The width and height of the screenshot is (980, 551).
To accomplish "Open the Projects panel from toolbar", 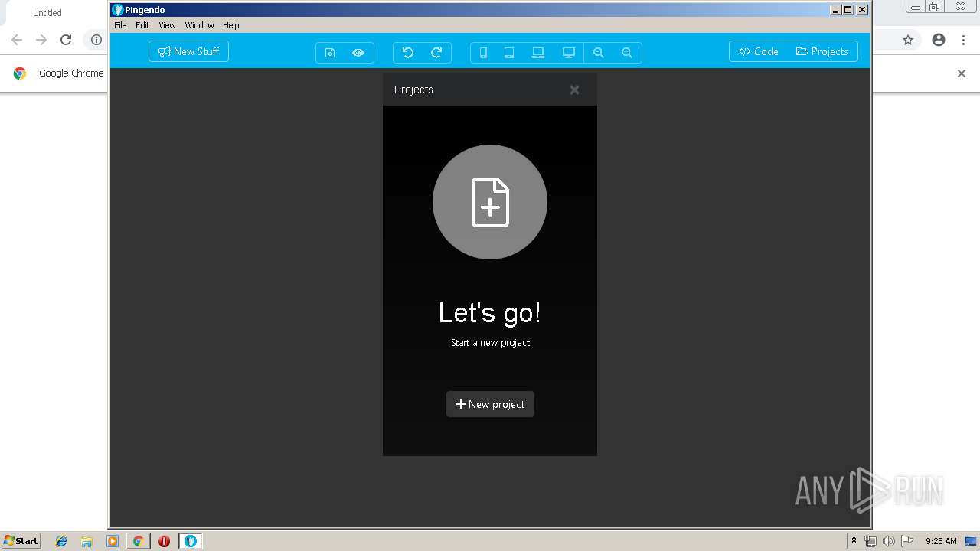I will coord(822,51).
